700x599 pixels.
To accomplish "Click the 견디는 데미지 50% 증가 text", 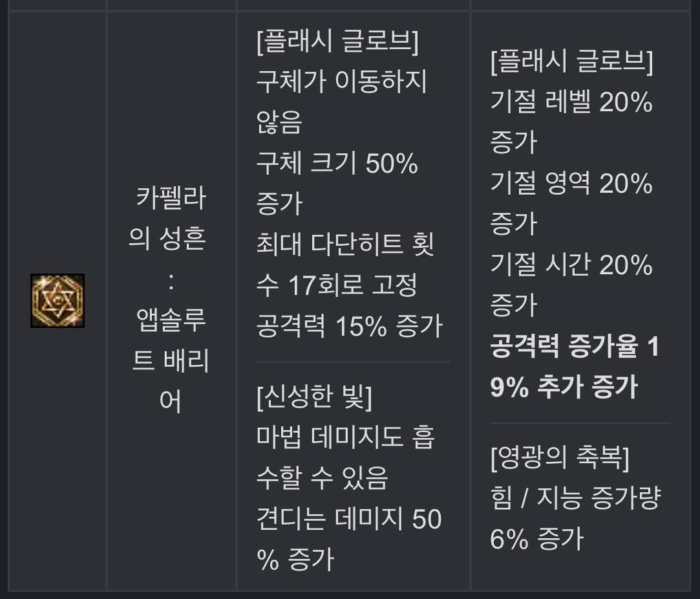I will (x=349, y=539).
